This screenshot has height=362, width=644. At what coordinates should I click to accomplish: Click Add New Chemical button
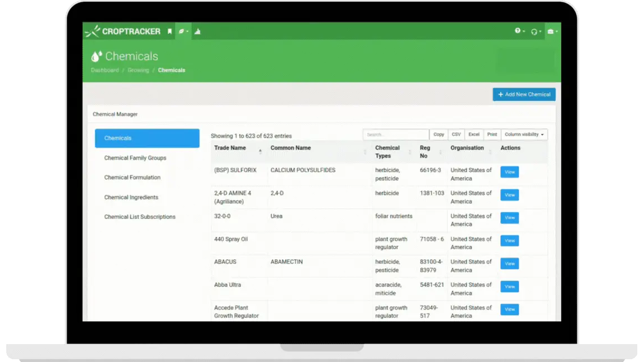point(524,94)
